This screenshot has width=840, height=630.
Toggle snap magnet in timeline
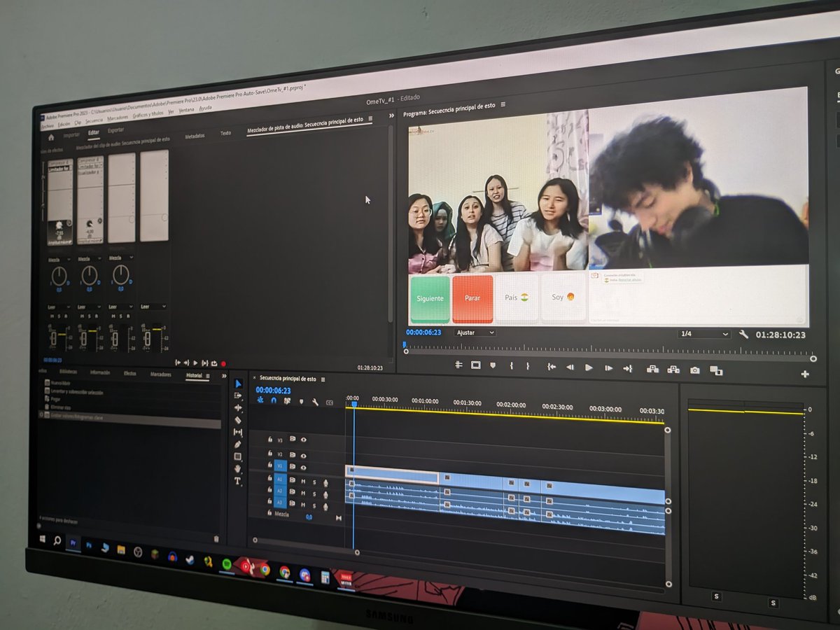coord(274,401)
